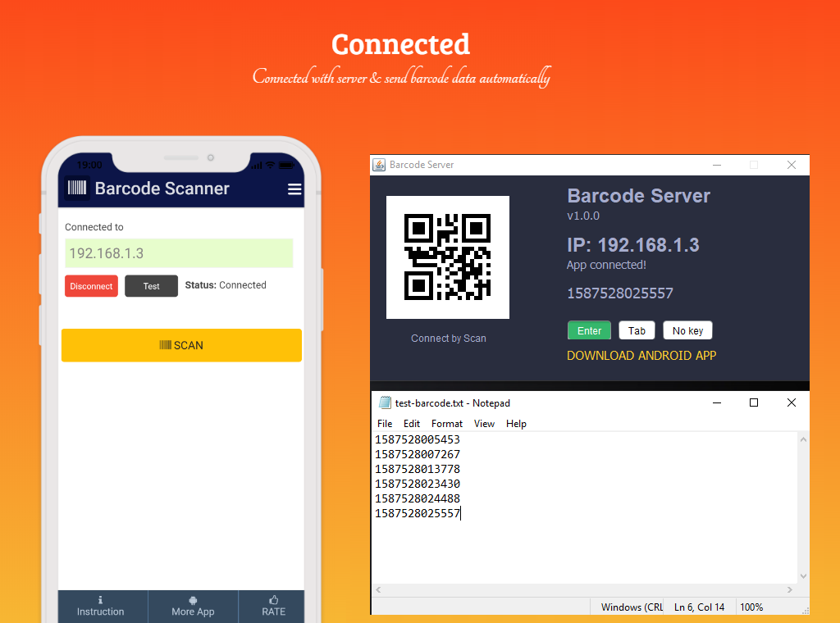Click the App connected! status text
The image size is (840, 623).
pos(606,265)
